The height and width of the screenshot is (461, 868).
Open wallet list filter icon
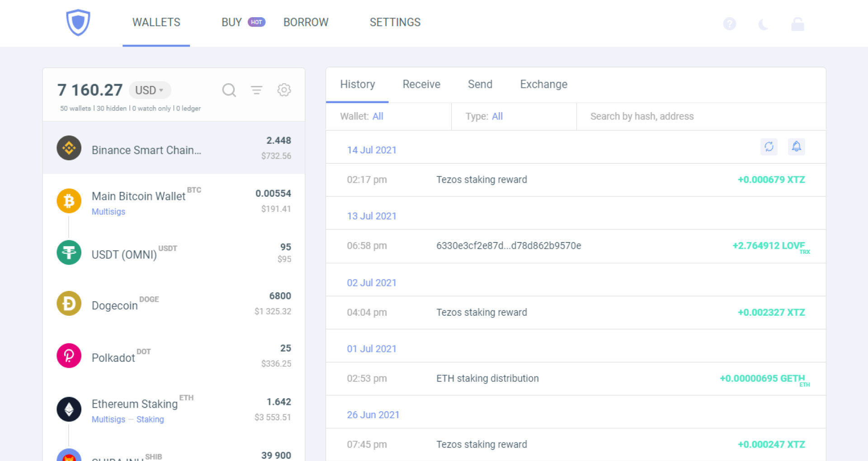point(257,90)
